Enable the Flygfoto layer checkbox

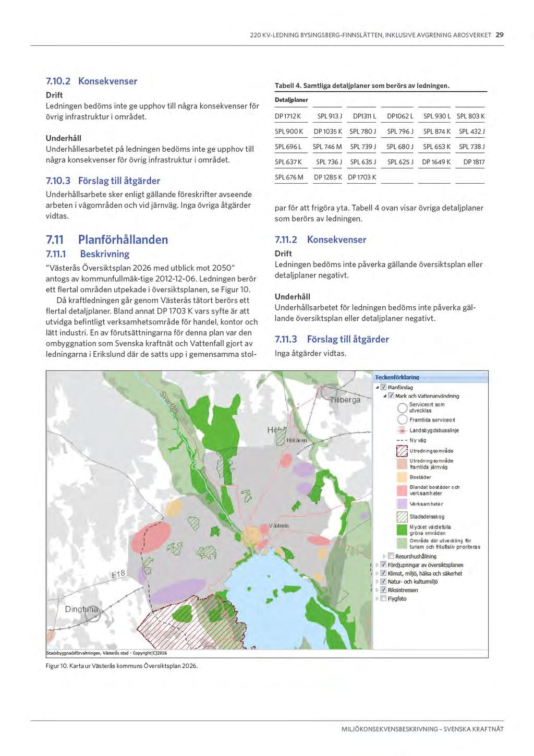[384, 598]
